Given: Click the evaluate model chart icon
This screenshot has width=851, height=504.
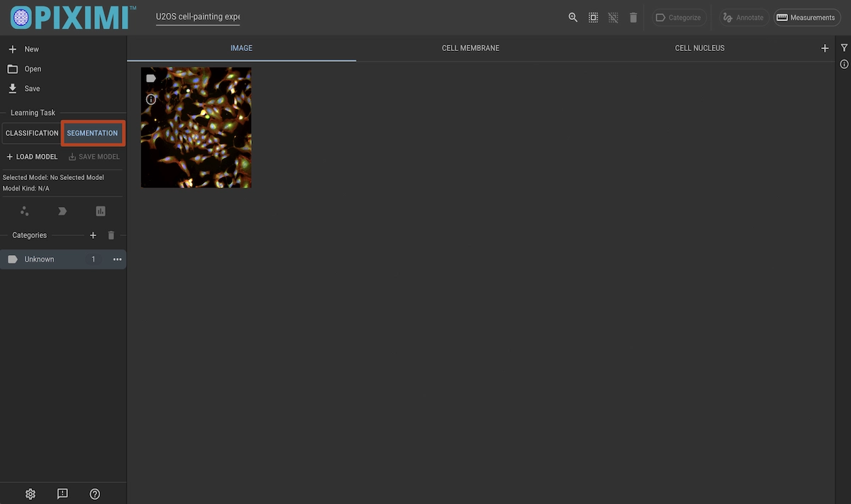Looking at the screenshot, I should (101, 211).
